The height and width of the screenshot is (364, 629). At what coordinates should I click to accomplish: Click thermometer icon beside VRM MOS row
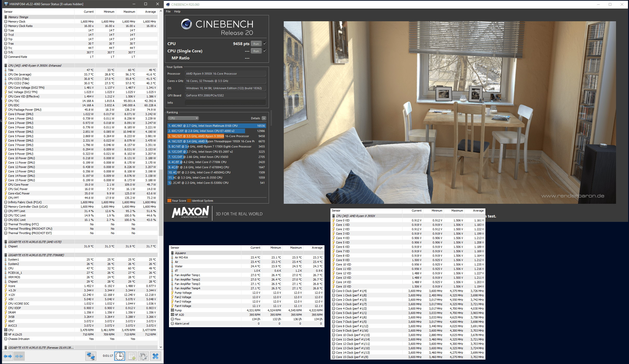pyautogui.click(x=6, y=277)
